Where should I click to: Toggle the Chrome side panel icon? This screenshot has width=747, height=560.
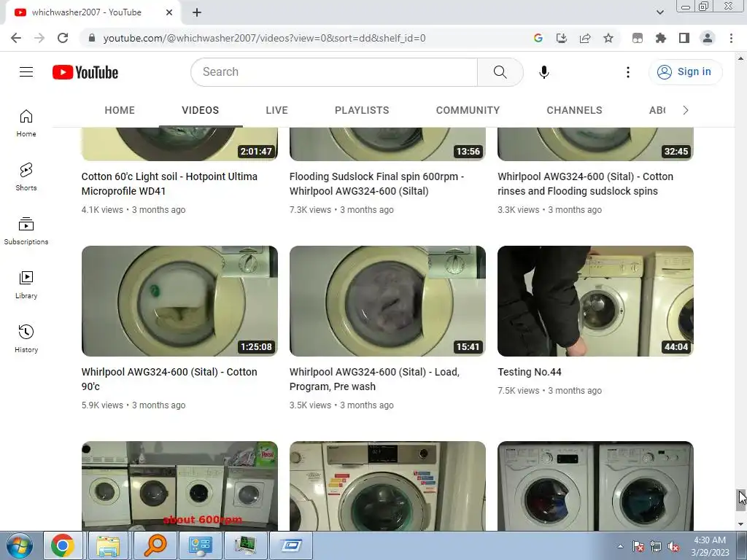(x=684, y=38)
